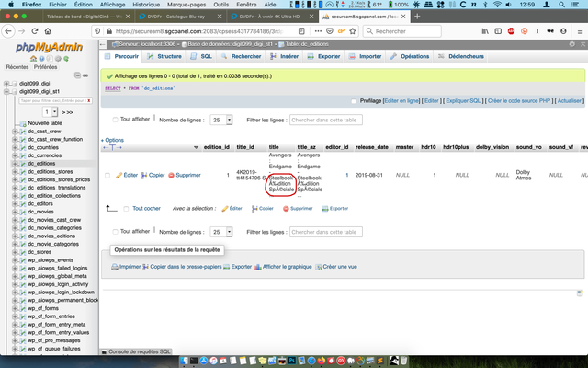
Task: Open the Exporter tab
Action: (x=324, y=56)
